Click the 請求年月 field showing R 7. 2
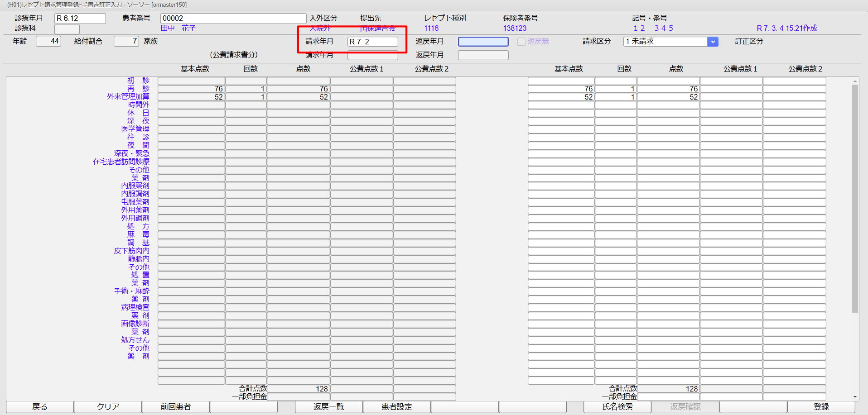Screen dimensions: 868x415 (x=372, y=42)
